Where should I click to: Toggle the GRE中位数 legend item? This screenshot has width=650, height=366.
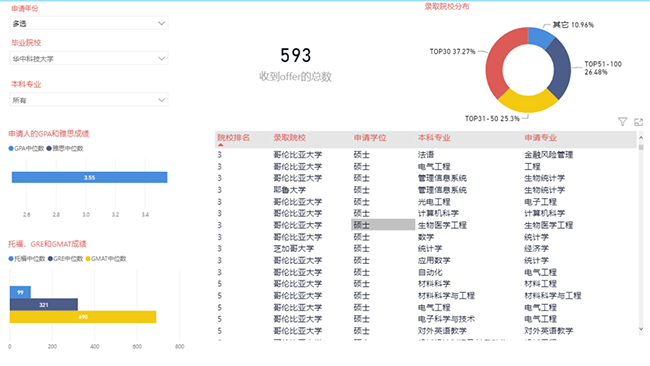click(x=65, y=259)
